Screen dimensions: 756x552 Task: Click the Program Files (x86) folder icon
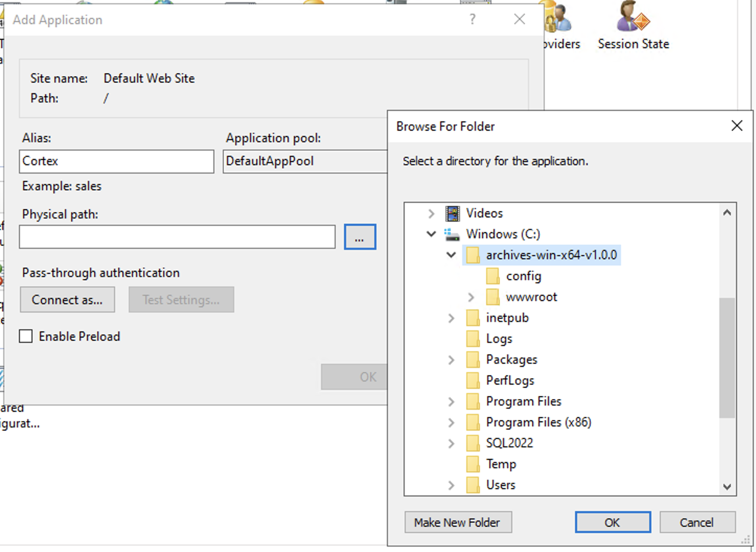click(473, 422)
